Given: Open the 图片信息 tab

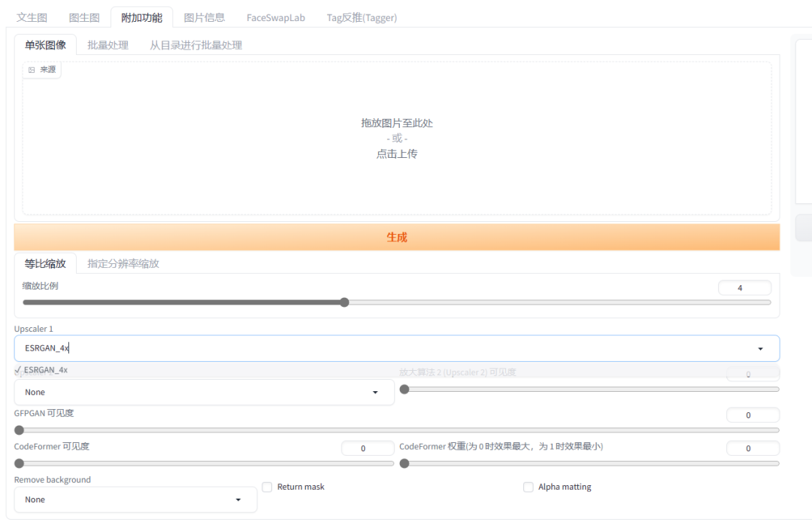Looking at the screenshot, I should pyautogui.click(x=205, y=17).
